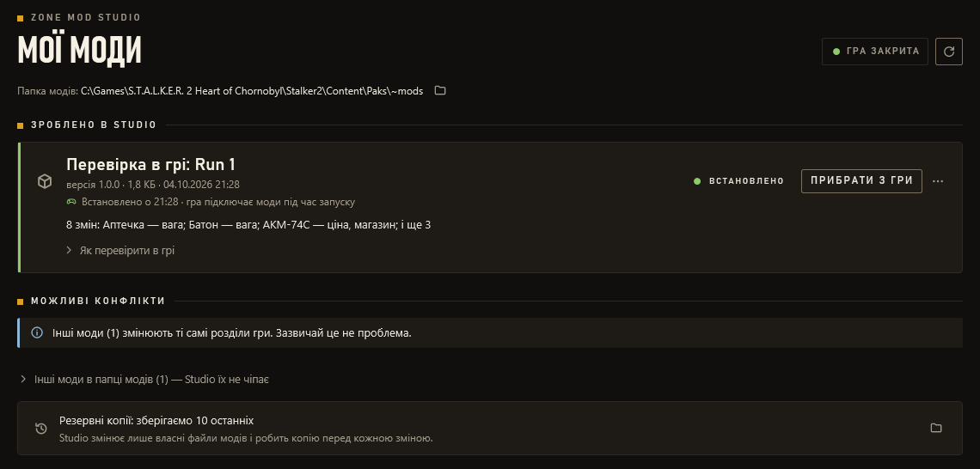This screenshot has height=469, width=980.
Task: Open the backups folder icon
Action: coord(935,428)
